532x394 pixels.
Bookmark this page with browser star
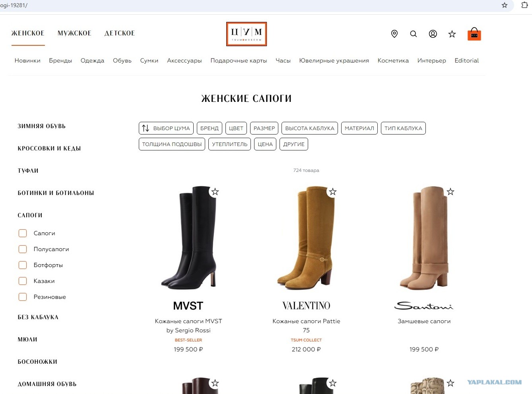pyautogui.click(x=505, y=5)
